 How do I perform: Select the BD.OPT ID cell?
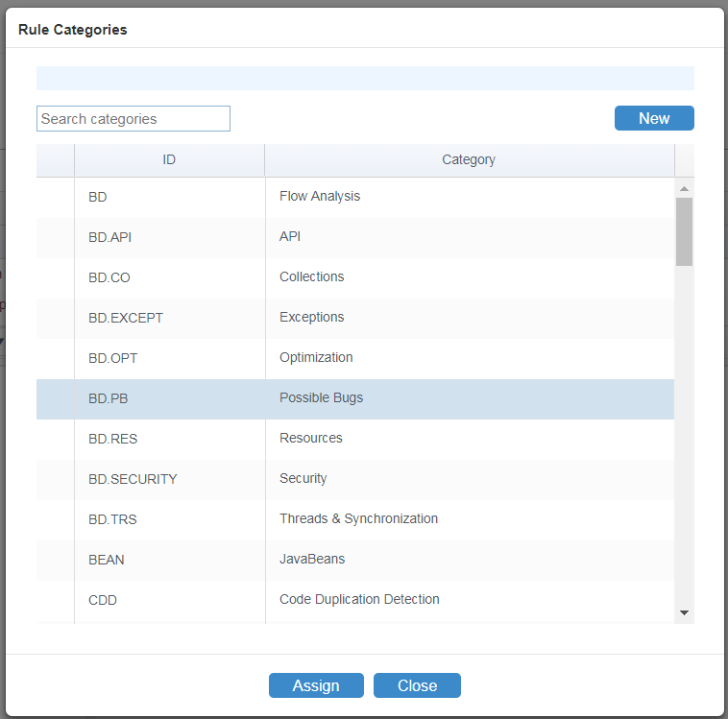169,359
